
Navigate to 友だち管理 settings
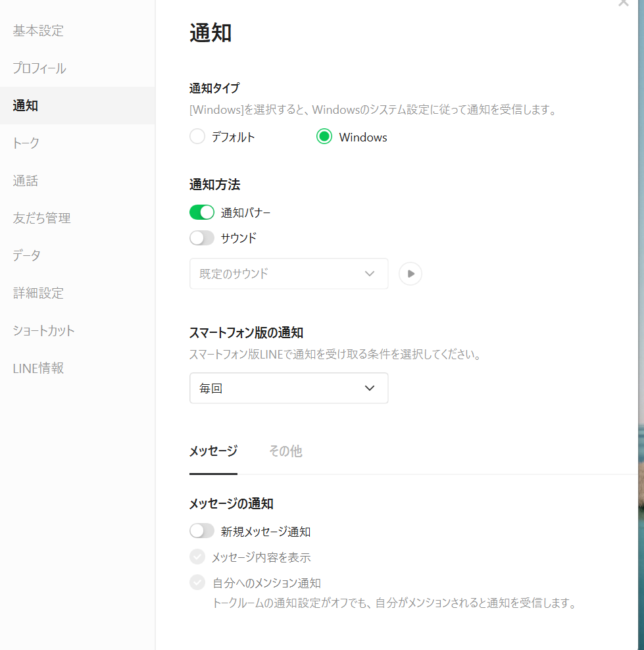[x=41, y=218]
